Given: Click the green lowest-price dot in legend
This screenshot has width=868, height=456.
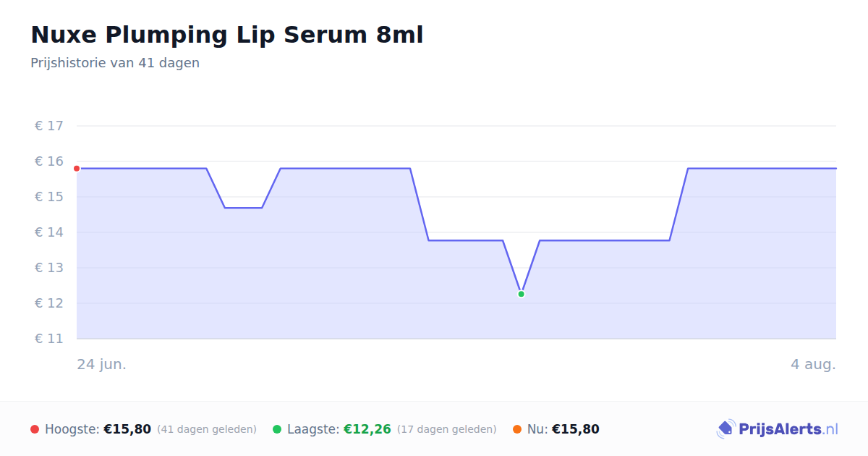Looking at the screenshot, I should 277,429.
